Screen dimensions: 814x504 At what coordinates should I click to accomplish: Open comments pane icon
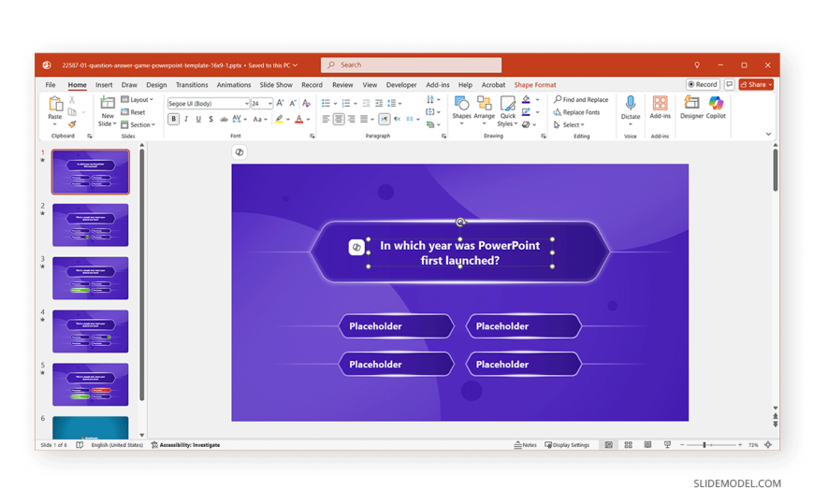[x=730, y=84]
